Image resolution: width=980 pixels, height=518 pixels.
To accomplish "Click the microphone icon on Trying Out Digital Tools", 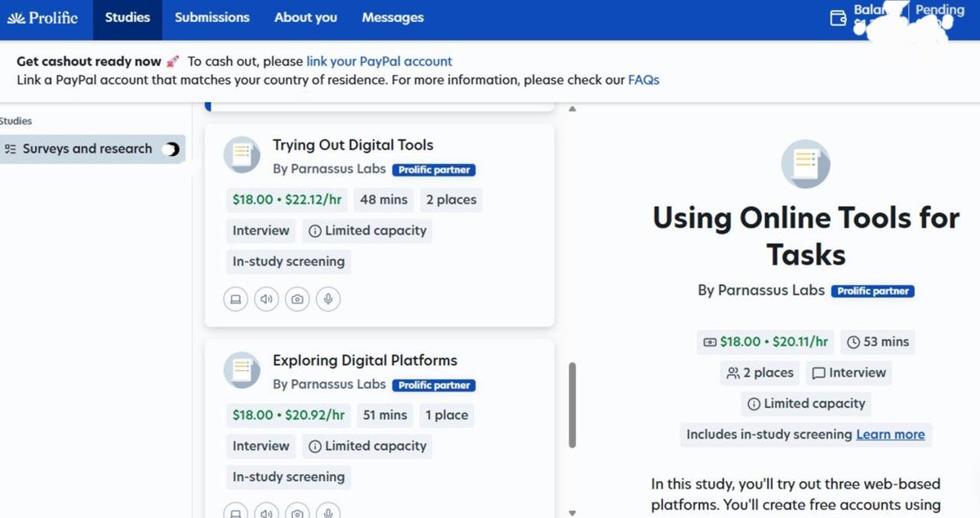I will 328,299.
